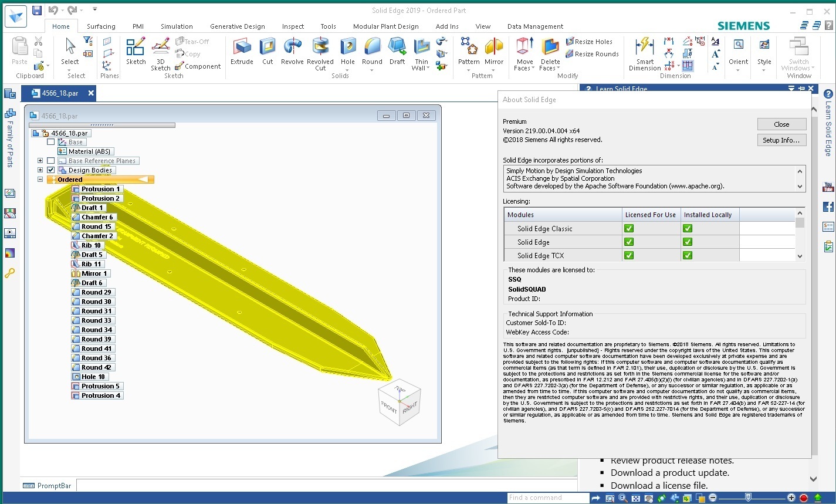Start a 3D Sketch from the ribbon
The width and height of the screenshot is (836, 504).
160,54
